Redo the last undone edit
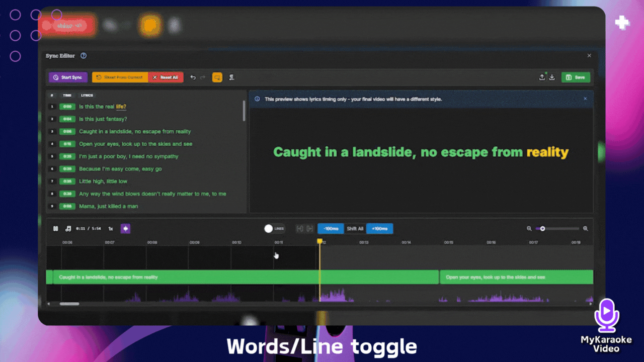This screenshot has height=362, width=644. coord(203,77)
